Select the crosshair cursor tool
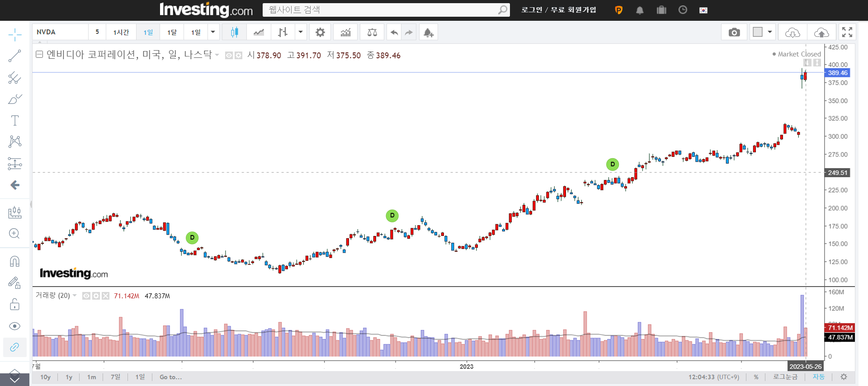 pos(14,35)
